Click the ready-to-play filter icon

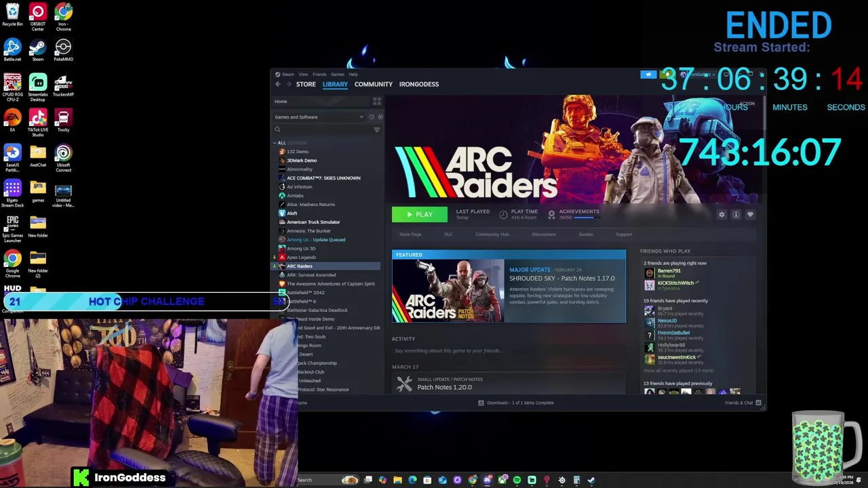(x=380, y=117)
